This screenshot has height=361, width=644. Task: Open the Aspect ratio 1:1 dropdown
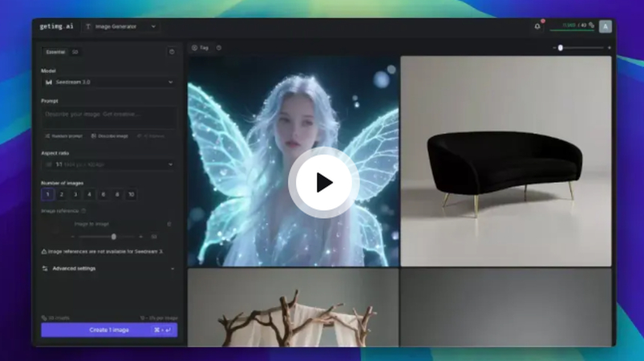[109, 164]
